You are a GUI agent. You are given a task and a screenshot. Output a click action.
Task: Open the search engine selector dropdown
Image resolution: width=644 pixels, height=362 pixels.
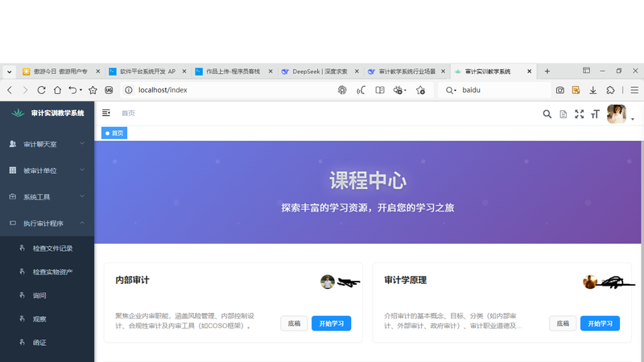[451, 90]
